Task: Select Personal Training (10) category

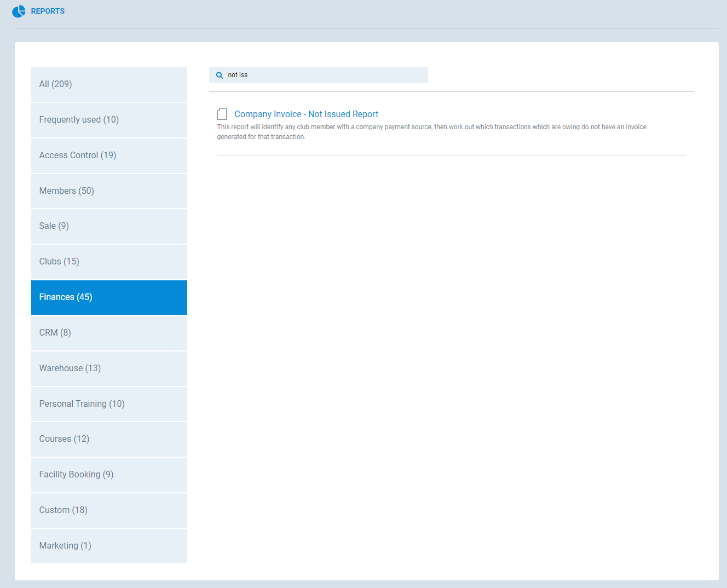Action: [x=109, y=404]
